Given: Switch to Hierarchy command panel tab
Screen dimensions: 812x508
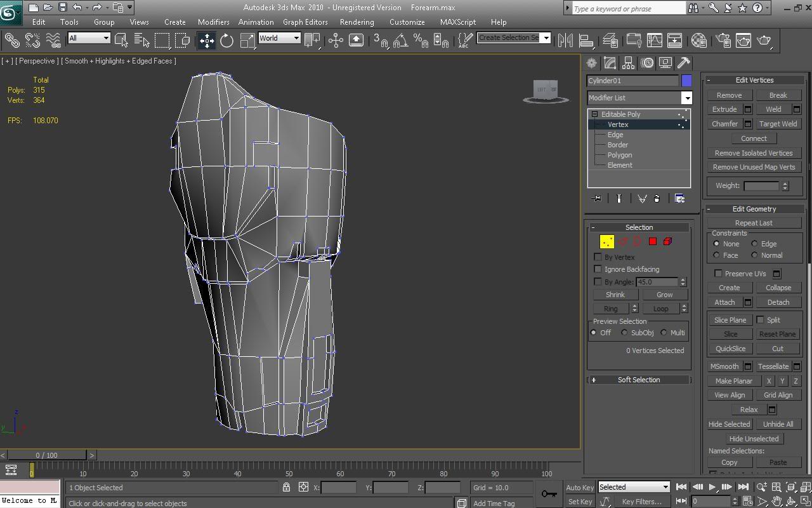Looking at the screenshot, I should click(x=629, y=63).
